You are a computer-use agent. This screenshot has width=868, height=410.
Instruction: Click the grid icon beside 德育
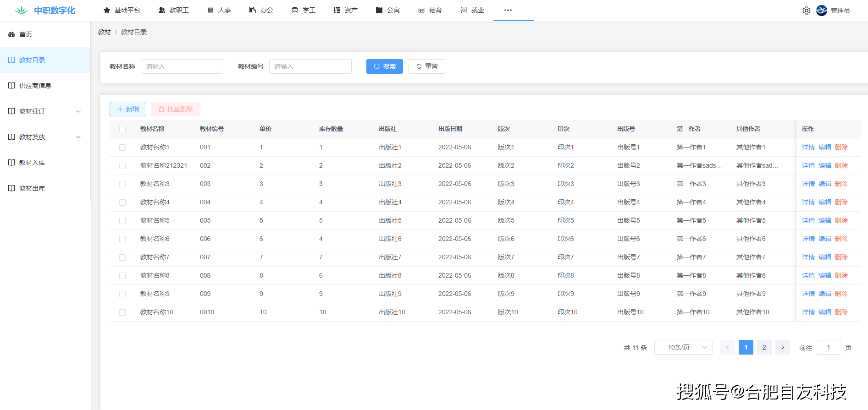(x=421, y=10)
